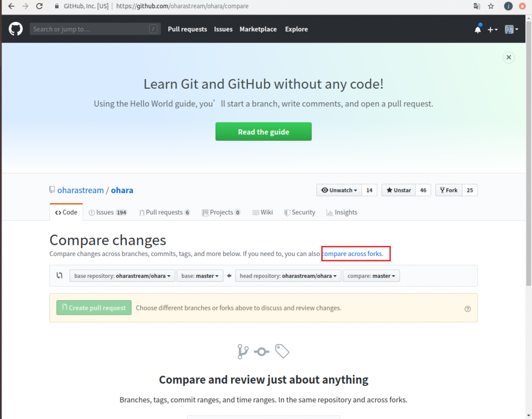Expand the Unwatch dropdown
This screenshot has height=419, width=532.
[x=339, y=190]
